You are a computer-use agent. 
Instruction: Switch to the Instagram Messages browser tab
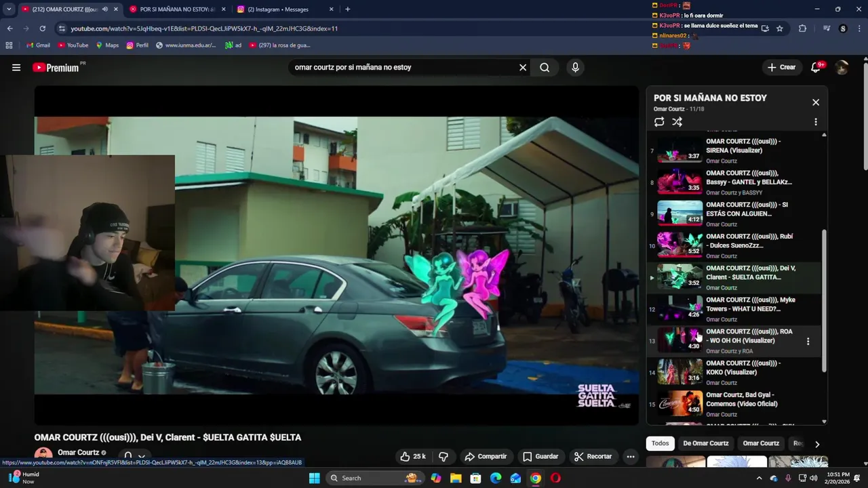click(285, 9)
